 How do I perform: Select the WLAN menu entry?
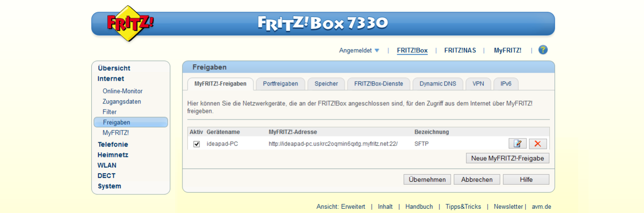[x=107, y=165]
